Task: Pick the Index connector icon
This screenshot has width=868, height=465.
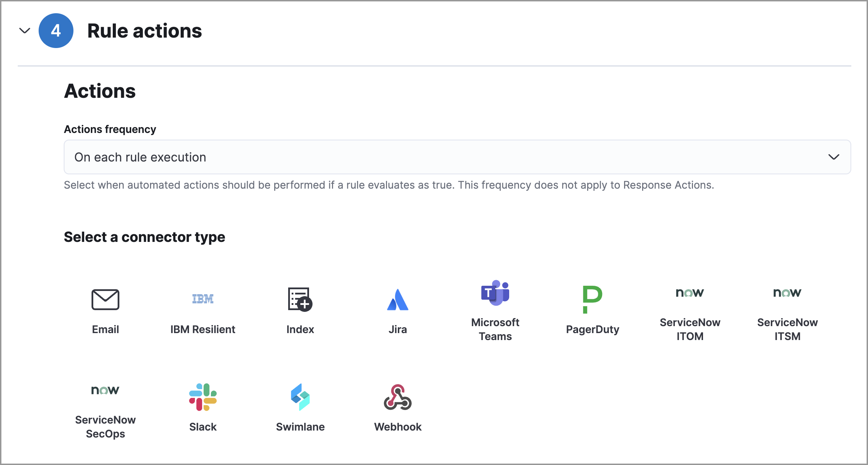Action: tap(300, 299)
